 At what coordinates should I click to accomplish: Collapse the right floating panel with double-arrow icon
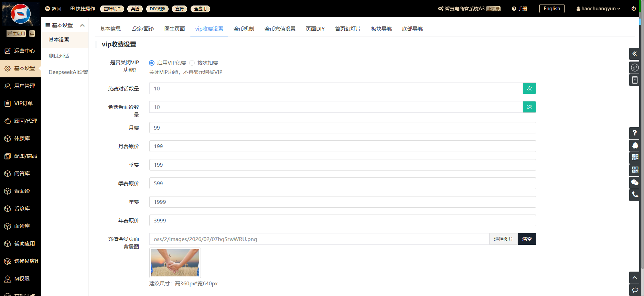click(x=635, y=54)
